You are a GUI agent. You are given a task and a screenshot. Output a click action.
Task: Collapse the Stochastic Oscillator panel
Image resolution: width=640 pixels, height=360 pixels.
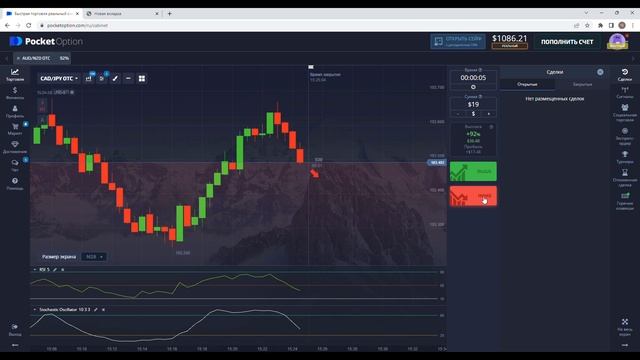point(35,310)
